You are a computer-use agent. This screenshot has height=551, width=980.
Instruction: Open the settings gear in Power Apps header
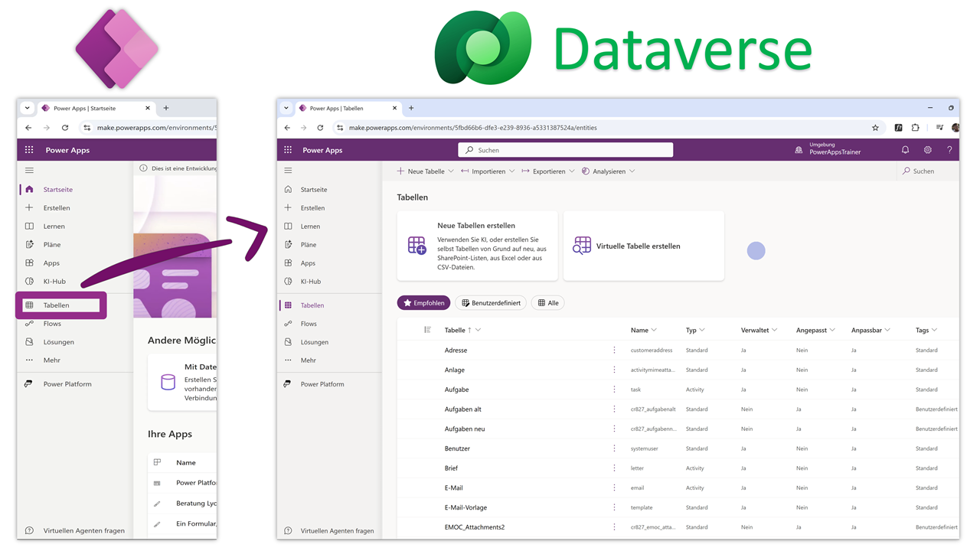pyautogui.click(x=927, y=150)
